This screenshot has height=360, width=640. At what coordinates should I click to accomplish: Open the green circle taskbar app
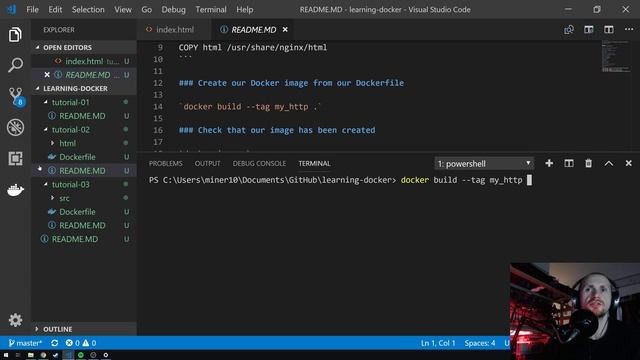click(80, 355)
